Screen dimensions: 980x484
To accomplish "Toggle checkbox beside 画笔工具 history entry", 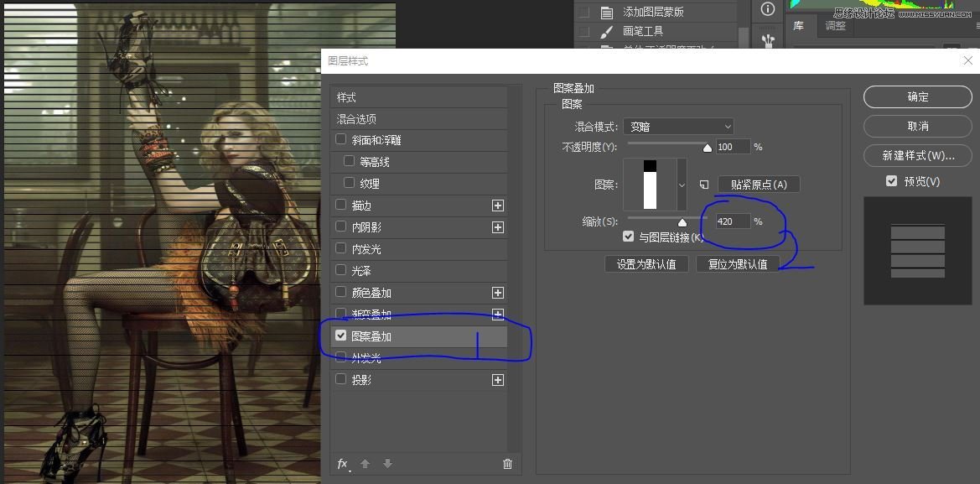I will [583, 31].
